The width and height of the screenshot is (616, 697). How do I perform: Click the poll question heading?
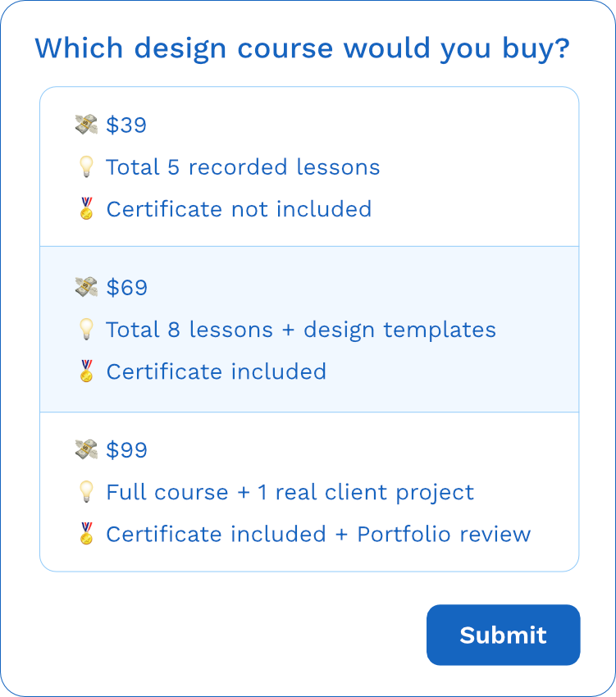302,48
